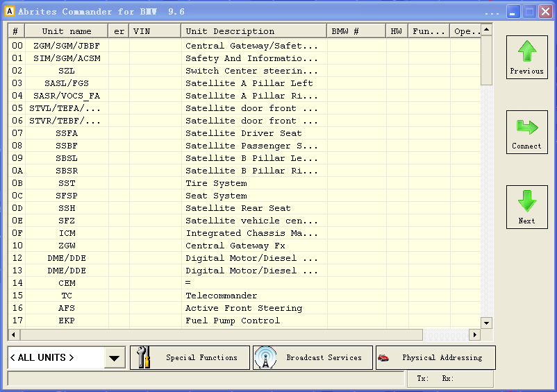Sort by Unit name column header
557x392 pixels.
click(x=67, y=31)
